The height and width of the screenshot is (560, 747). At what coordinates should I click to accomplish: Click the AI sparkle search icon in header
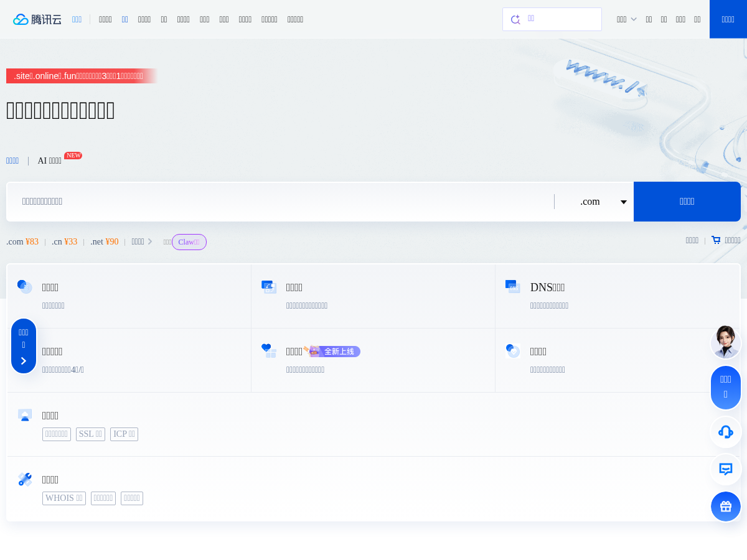tap(515, 19)
